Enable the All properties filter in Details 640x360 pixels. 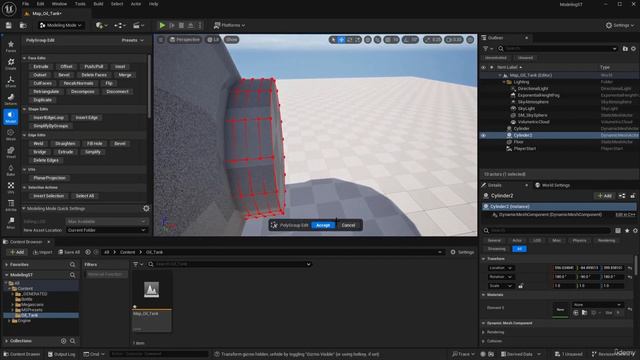tap(519, 249)
